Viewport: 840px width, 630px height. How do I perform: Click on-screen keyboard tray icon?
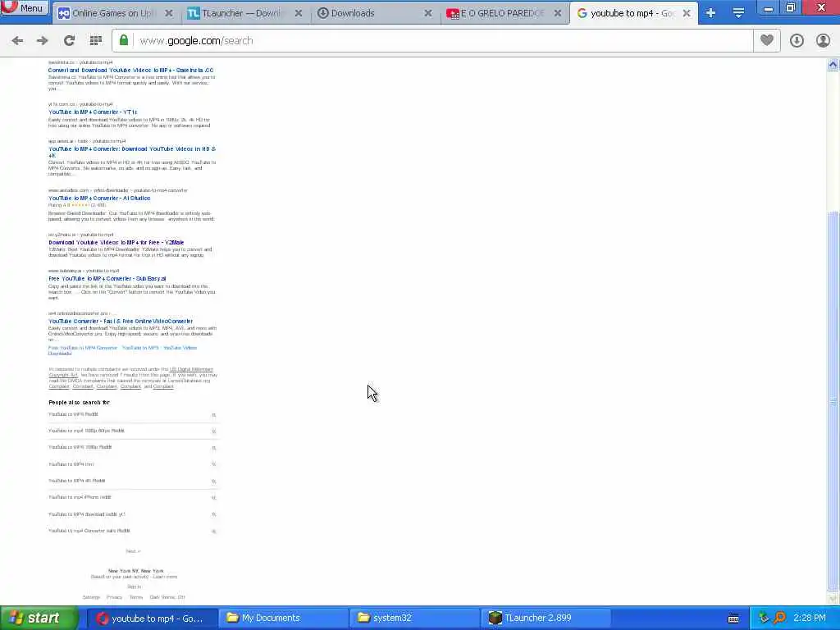click(x=733, y=619)
